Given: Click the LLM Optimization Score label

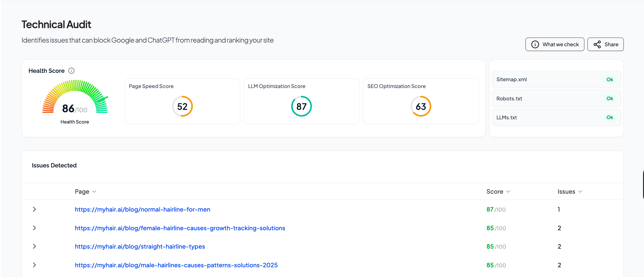Looking at the screenshot, I should [x=277, y=86].
